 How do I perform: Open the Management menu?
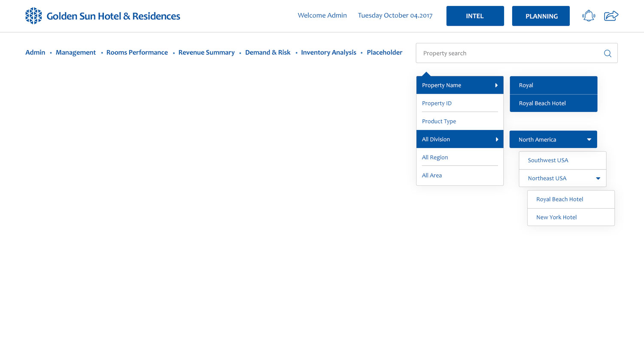click(x=76, y=52)
